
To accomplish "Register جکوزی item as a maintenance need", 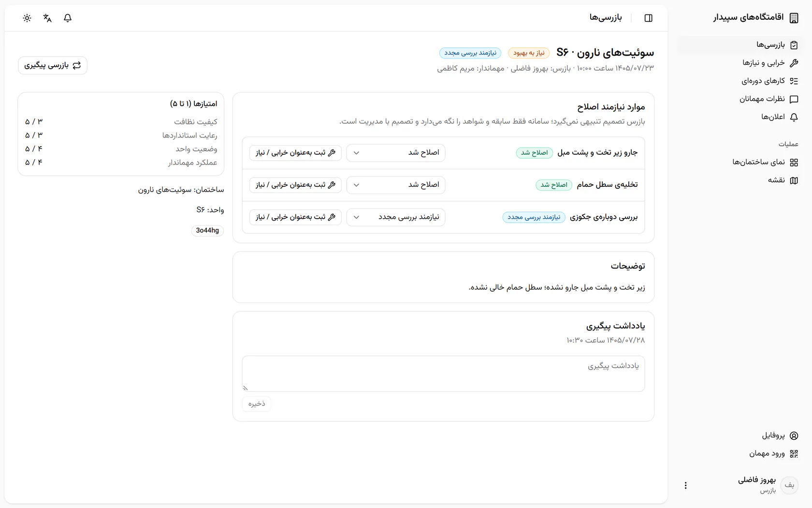I will pos(295,217).
